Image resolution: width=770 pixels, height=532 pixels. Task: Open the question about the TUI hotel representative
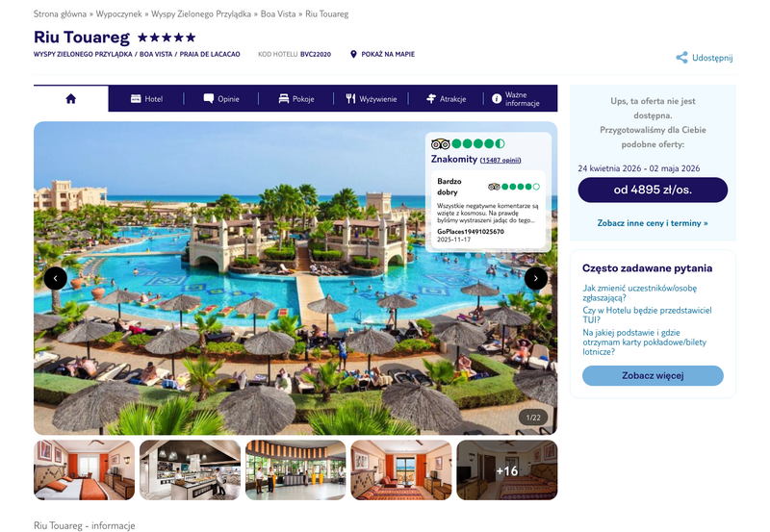(647, 315)
